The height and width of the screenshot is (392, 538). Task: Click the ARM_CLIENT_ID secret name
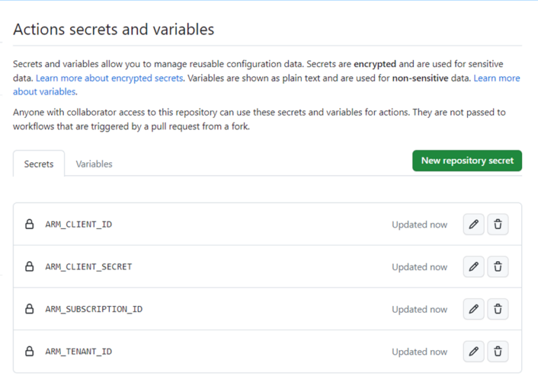tap(78, 225)
